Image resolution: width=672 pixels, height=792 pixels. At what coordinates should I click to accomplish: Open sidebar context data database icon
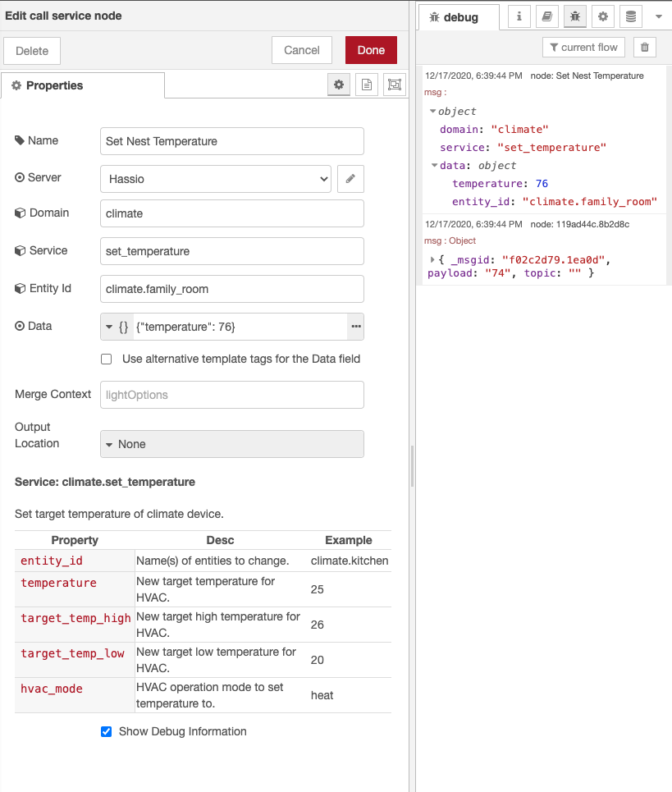coord(630,16)
